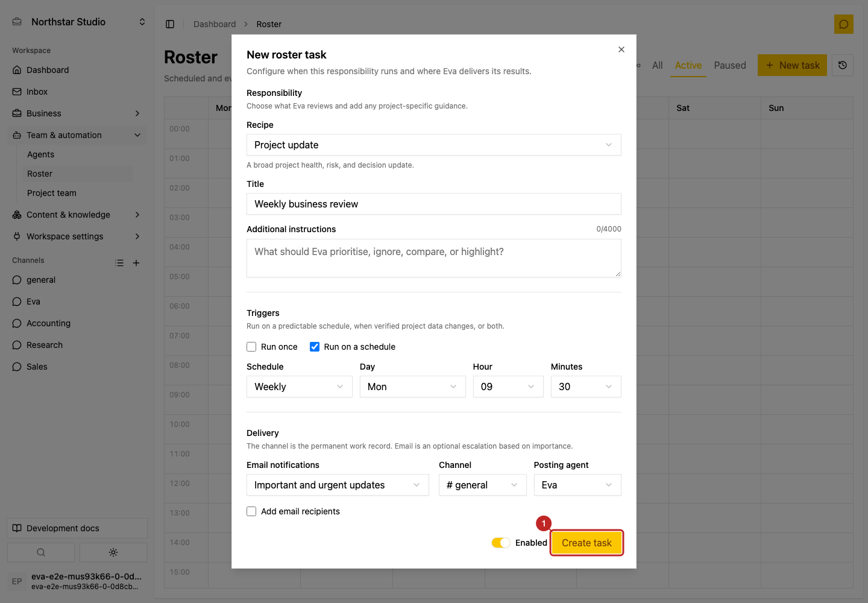
Task: Open the Schedule Weekly dropdown
Action: click(x=300, y=387)
